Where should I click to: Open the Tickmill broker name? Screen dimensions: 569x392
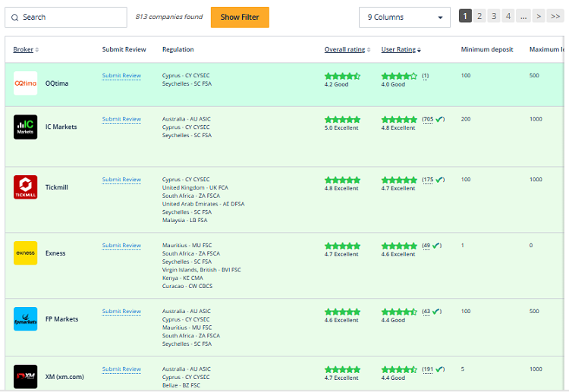click(x=57, y=187)
